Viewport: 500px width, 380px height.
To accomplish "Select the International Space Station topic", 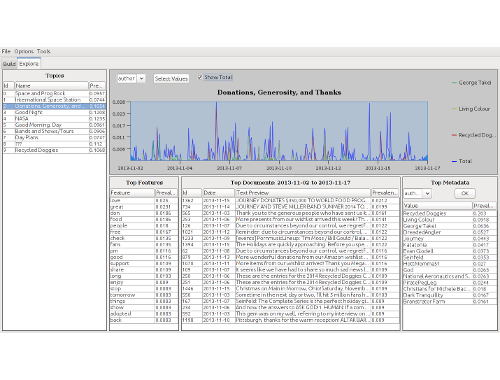I will [x=54, y=100].
